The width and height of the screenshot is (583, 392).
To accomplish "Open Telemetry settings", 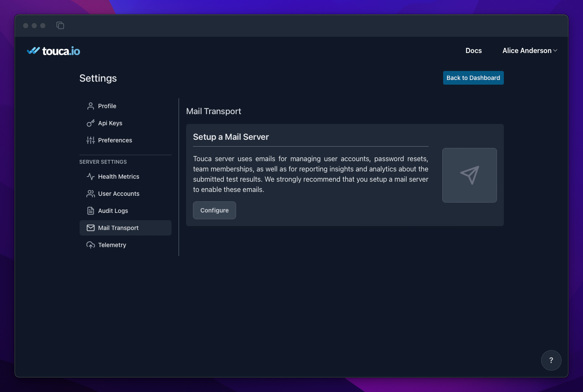I will [x=125, y=245].
